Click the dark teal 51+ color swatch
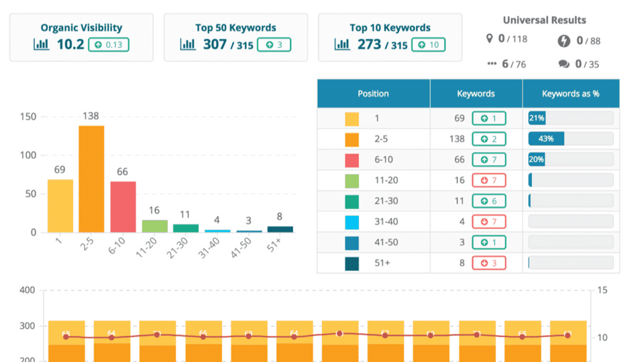 352,263
